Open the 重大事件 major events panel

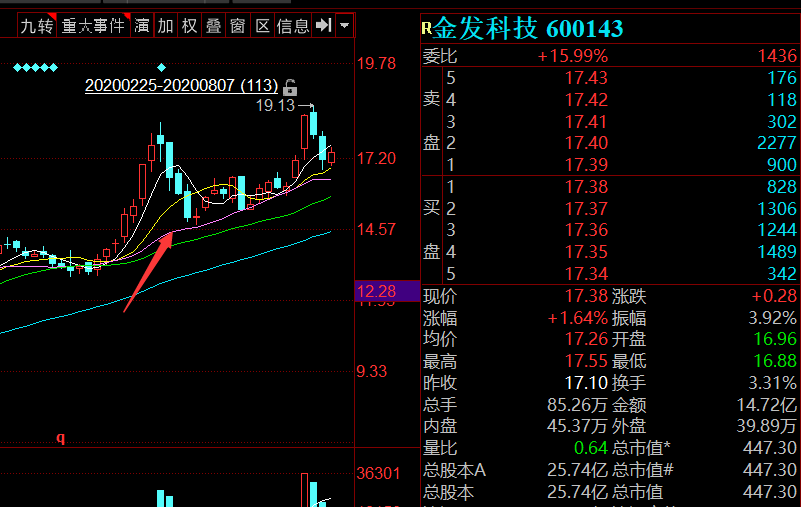pos(94,25)
